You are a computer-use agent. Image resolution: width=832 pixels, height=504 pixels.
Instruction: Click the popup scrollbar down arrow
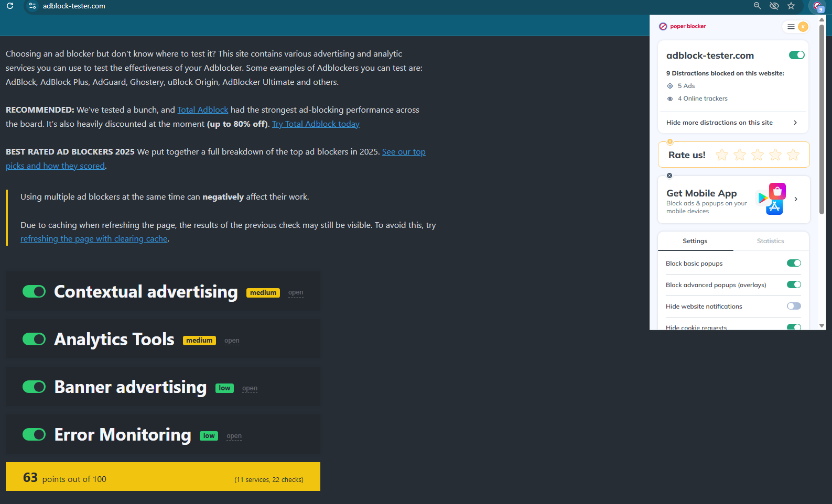coord(822,325)
